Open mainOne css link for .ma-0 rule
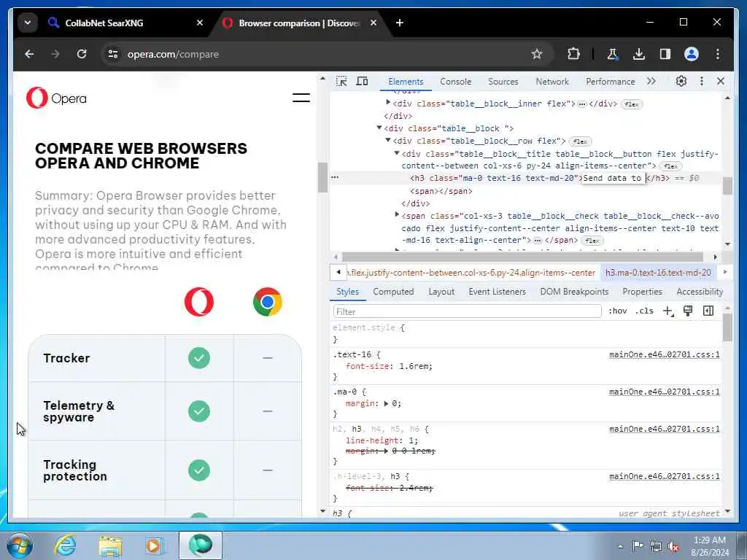The image size is (747, 560). (664, 392)
